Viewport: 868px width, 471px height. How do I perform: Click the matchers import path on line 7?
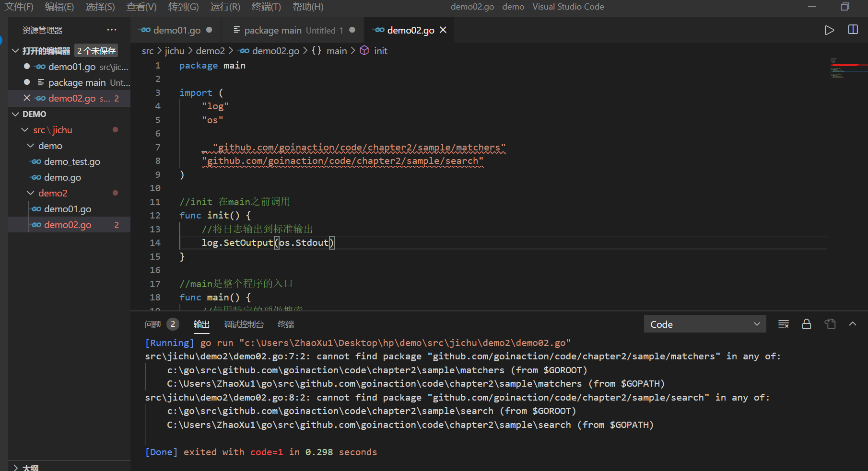(359, 147)
